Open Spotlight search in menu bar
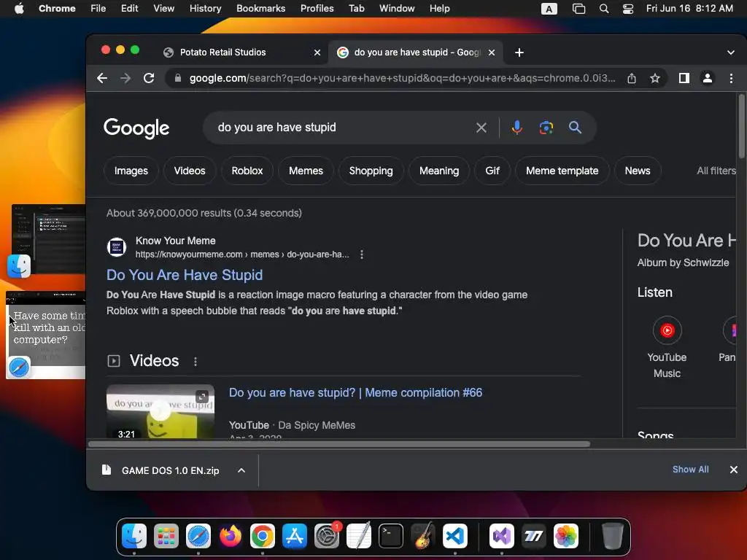This screenshot has width=747, height=560. click(x=603, y=9)
